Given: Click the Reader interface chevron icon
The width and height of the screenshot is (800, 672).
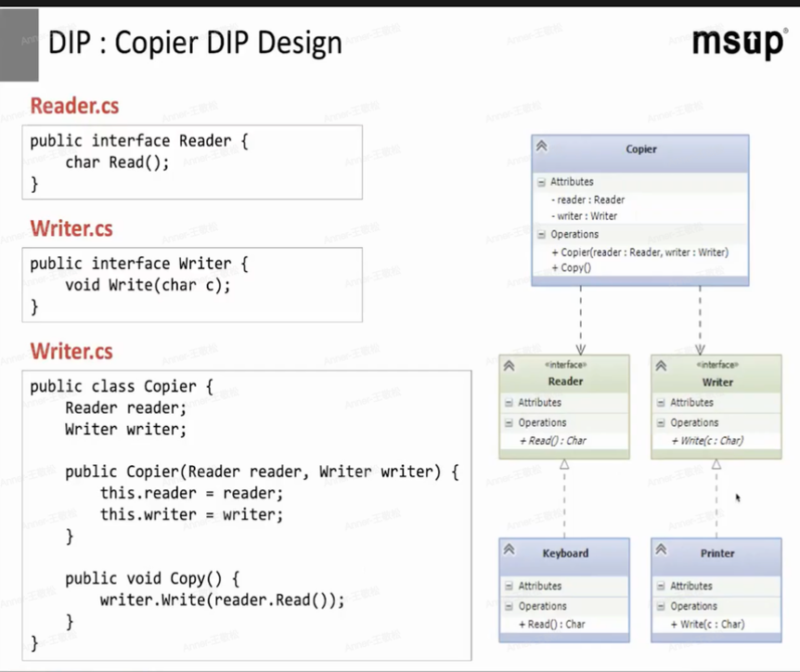Looking at the screenshot, I should (509, 366).
